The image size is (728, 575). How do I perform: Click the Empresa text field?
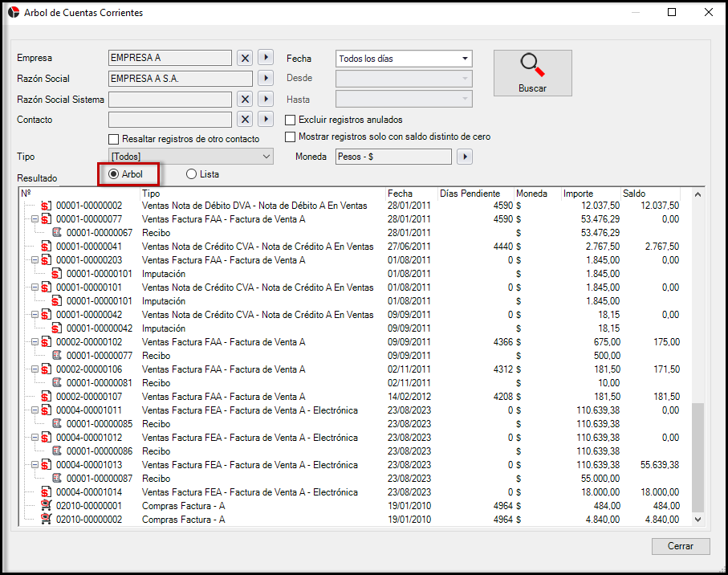pyautogui.click(x=170, y=58)
